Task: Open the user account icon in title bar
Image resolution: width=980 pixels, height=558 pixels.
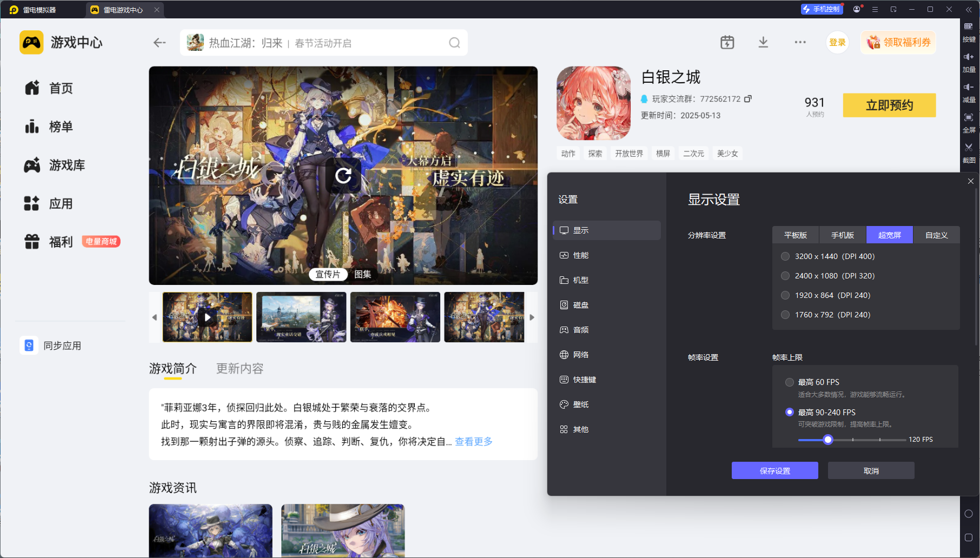Action: (x=857, y=9)
